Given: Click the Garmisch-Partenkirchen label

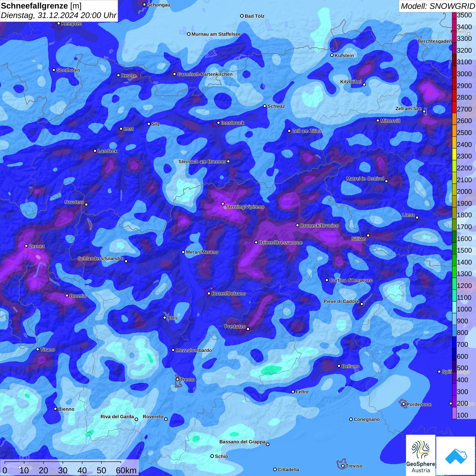Looking at the screenshot, I should (x=205, y=74).
